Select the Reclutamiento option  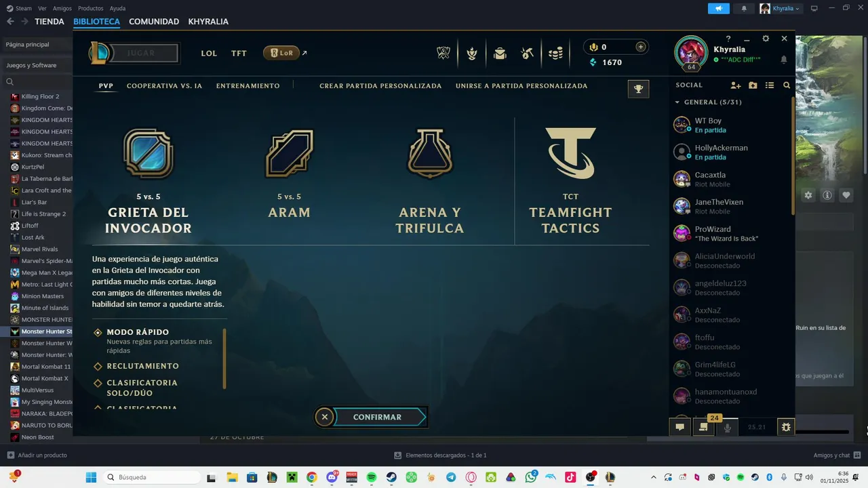point(142,366)
